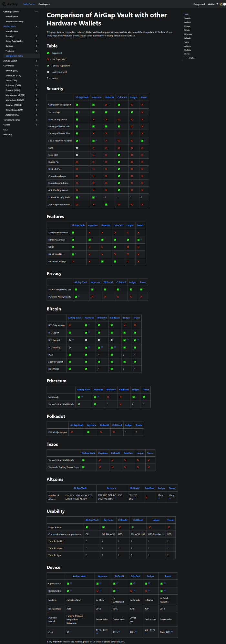The height and width of the screenshot is (644, 226).
Task: Jump to Privacy in page contents
Action: [x=187, y=26]
